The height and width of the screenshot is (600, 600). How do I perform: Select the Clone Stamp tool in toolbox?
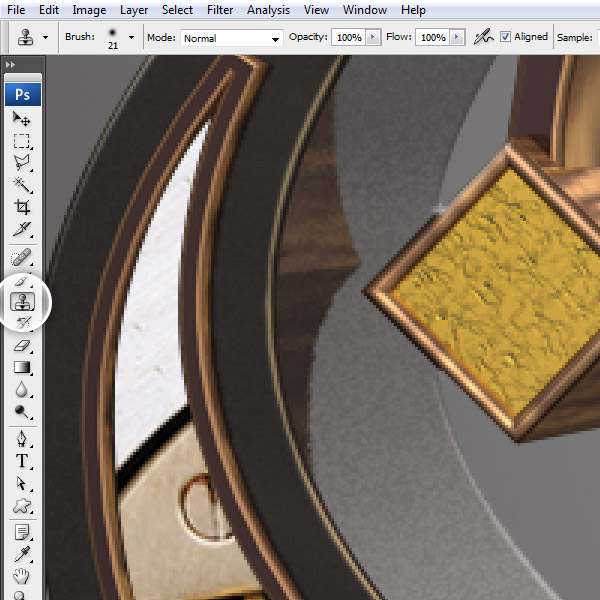(x=22, y=302)
